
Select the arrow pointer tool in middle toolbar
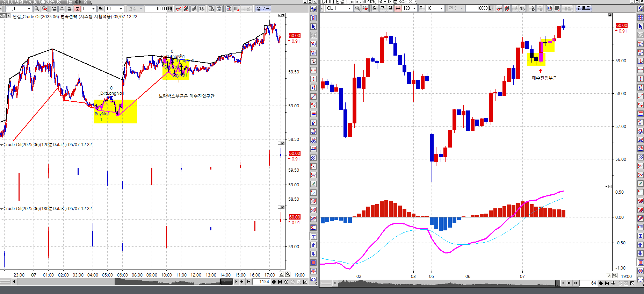pos(313,27)
